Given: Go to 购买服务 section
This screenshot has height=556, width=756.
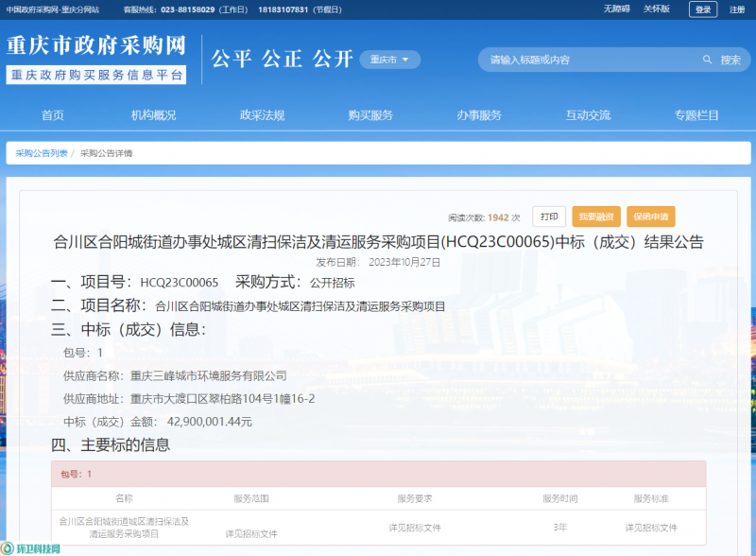Looking at the screenshot, I should [370, 115].
